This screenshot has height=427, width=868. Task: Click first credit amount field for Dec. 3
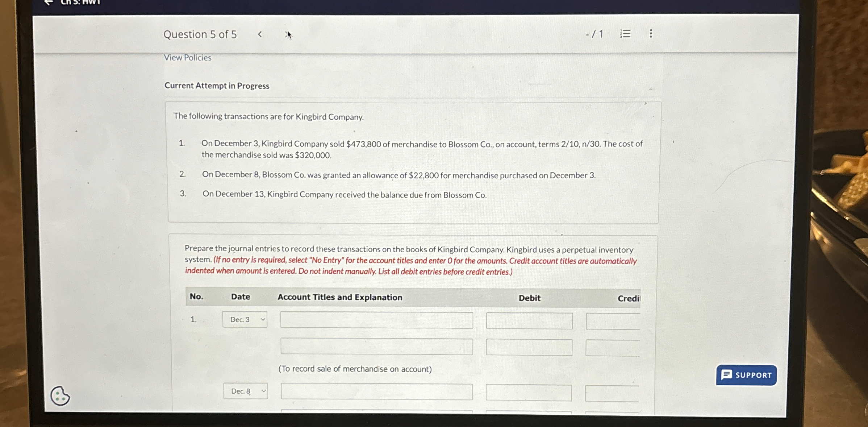point(612,321)
